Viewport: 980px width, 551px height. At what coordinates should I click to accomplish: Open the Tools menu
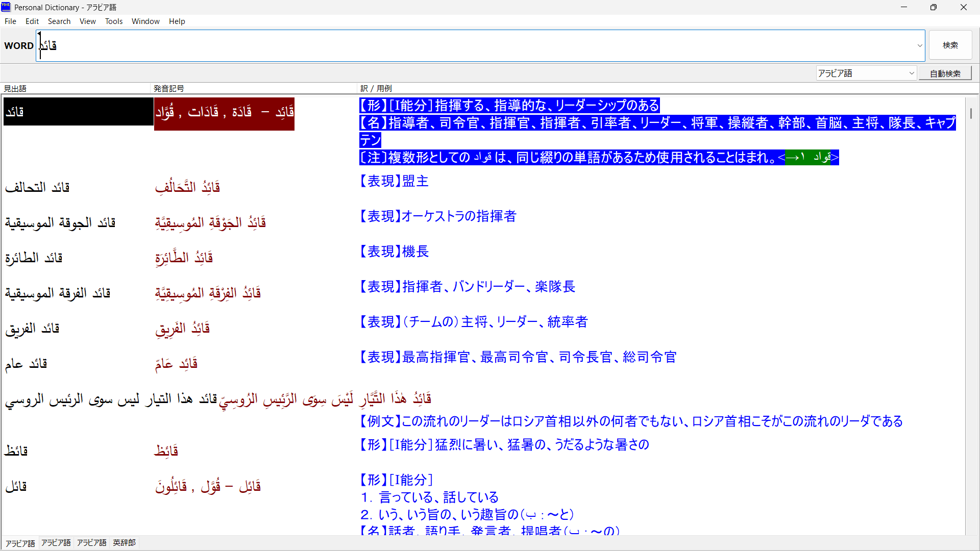(x=114, y=21)
